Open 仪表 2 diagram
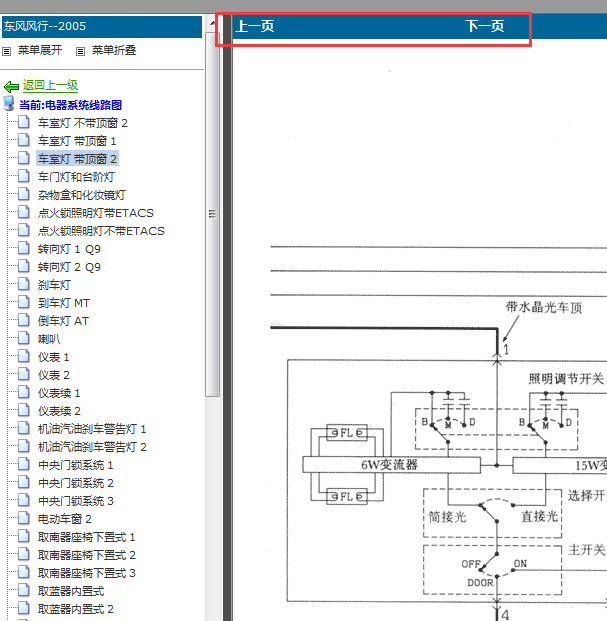The height and width of the screenshot is (621, 607). pyautogui.click(x=53, y=375)
